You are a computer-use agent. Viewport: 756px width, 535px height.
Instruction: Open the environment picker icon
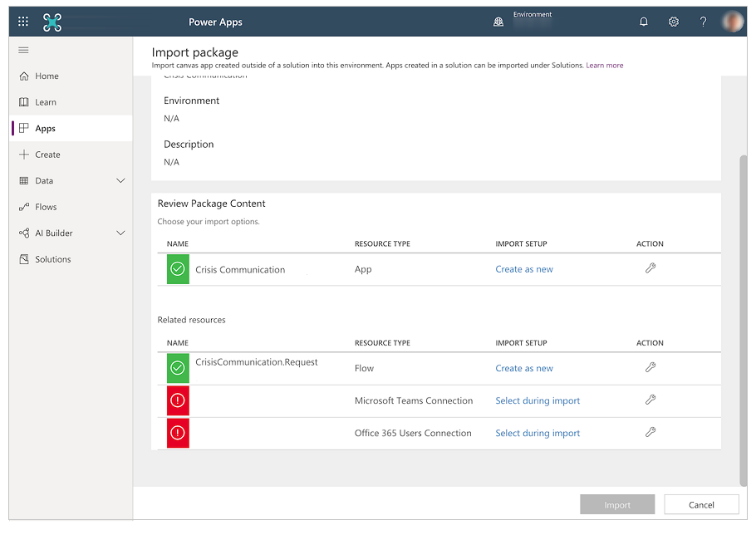pos(498,22)
